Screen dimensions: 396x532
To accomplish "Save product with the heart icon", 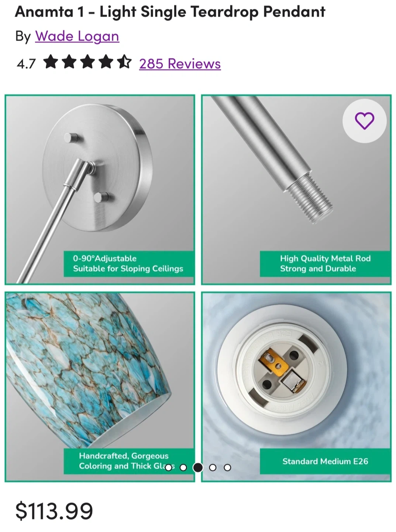I will [x=364, y=121].
